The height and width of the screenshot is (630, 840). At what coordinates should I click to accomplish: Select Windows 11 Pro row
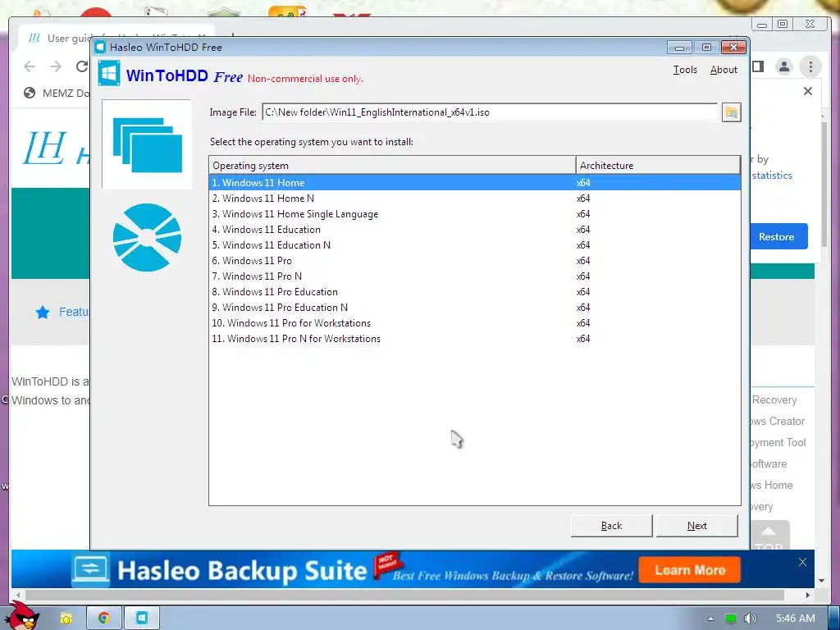coord(475,260)
